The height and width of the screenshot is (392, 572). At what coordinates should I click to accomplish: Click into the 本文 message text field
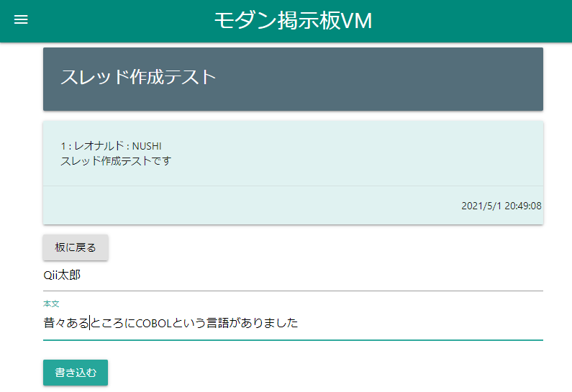[x=293, y=323]
